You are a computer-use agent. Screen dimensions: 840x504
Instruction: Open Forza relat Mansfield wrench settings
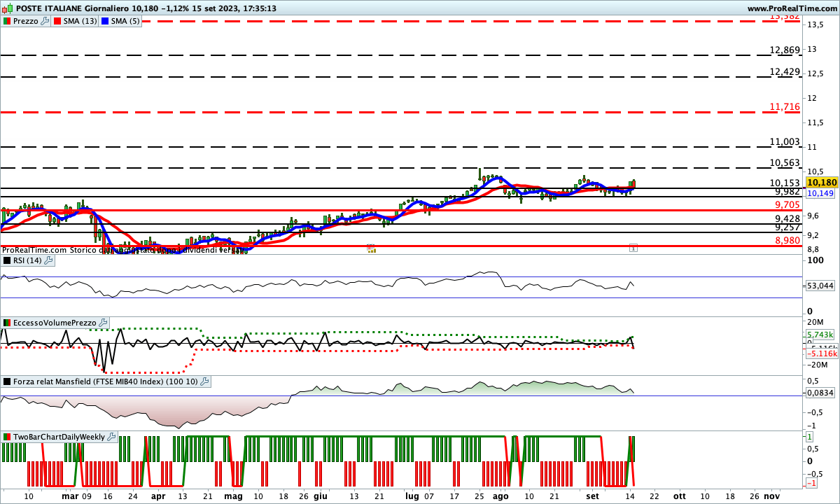click(204, 381)
